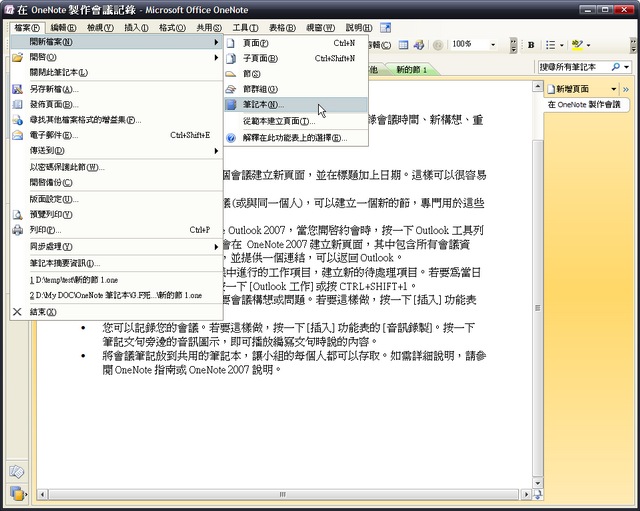Click the search magnifier icon
The image size is (640, 511).
coord(616,67)
